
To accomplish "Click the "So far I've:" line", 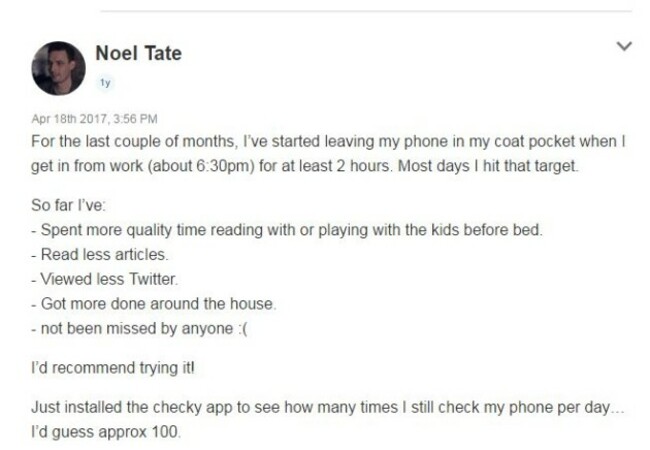I will tap(68, 205).
